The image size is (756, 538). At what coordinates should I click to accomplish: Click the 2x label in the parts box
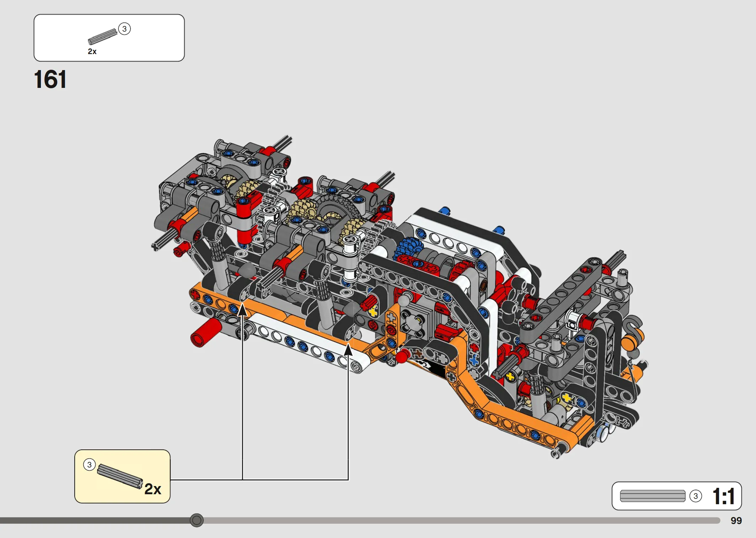pos(92,52)
